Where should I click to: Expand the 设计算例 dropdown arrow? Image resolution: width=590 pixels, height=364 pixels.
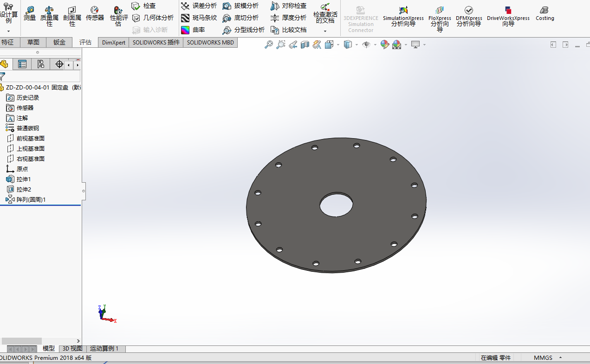coord(8,31)
